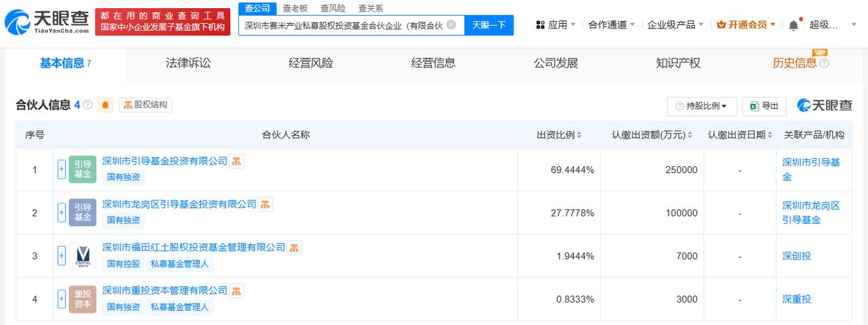Open the TianYanCha logo homepage
The height and width of the screenshot is (325, 868).
pyautogui.click(x=47, y=24)
